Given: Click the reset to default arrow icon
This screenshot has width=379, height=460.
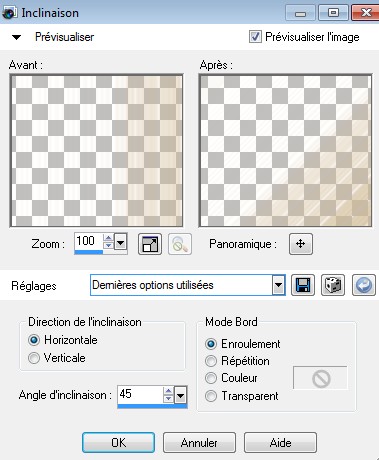Looking at the screenshot, I should [364, 285].
